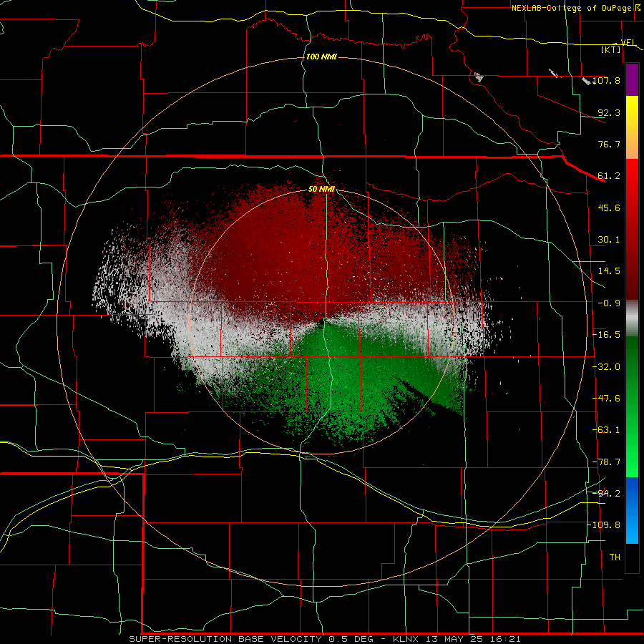The height and width of the screenshot is (644, 644).
Task: Select the 30.1 value on the velocity scale
Action: (609, 240)
